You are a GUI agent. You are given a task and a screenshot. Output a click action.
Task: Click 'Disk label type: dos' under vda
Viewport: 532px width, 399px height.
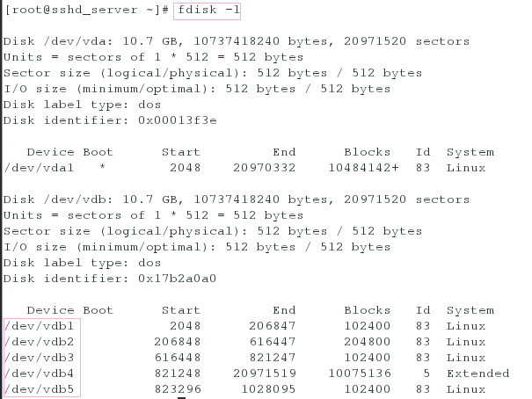pos(82,105)
